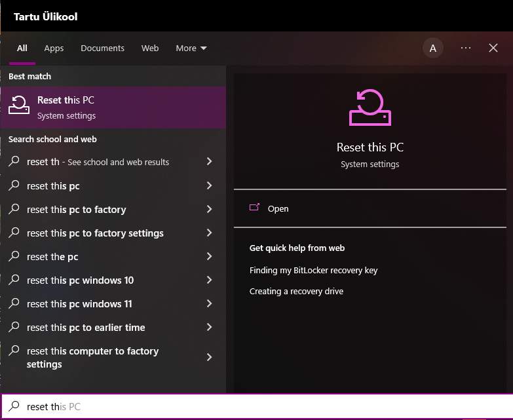Click the search box containing 'reset this PC'
The image size is (513, 420).
[257, 406]
